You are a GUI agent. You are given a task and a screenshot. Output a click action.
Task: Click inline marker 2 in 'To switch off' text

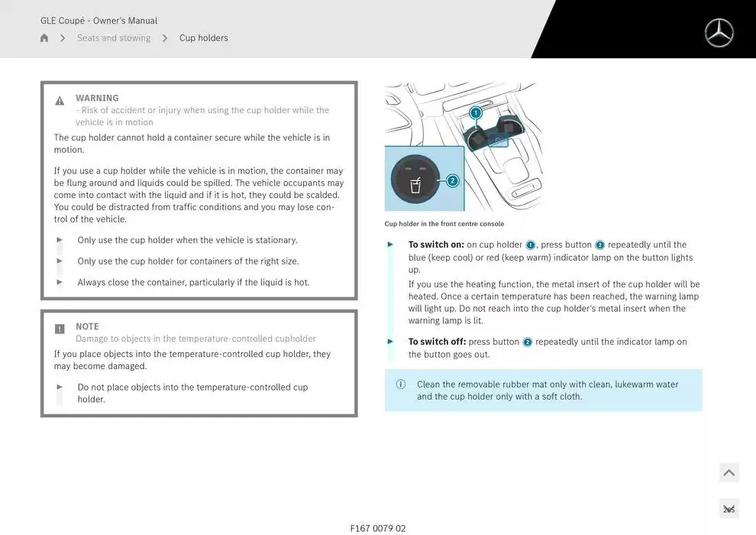pos(527,342)
